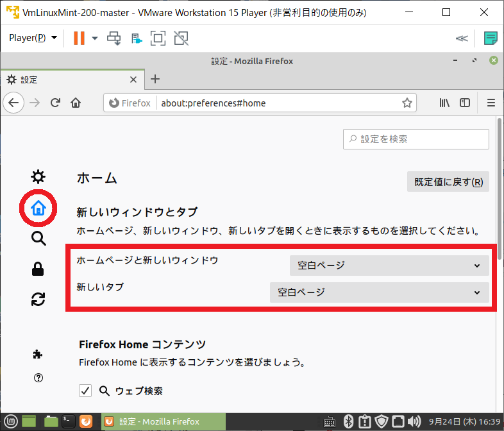This screenshot has width=504, height=431.
Task: Open the Bluetooth tray icon
Action: 348,421
